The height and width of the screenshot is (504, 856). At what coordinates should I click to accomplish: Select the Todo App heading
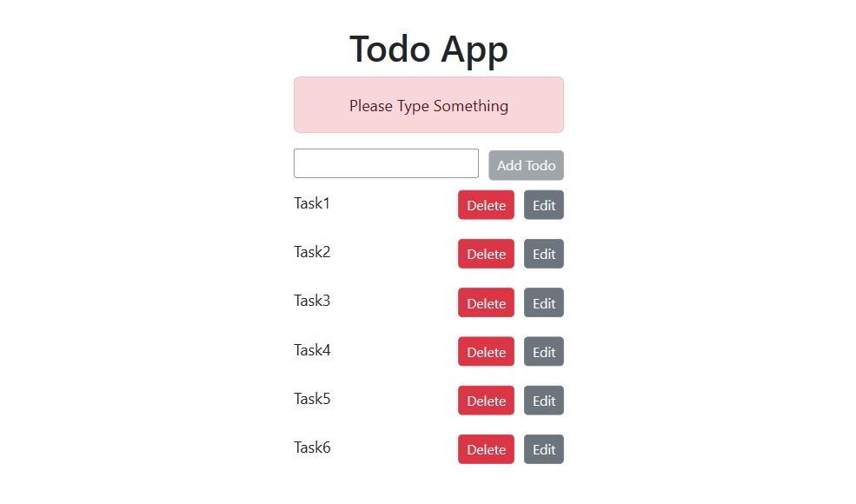click(428, 49)
